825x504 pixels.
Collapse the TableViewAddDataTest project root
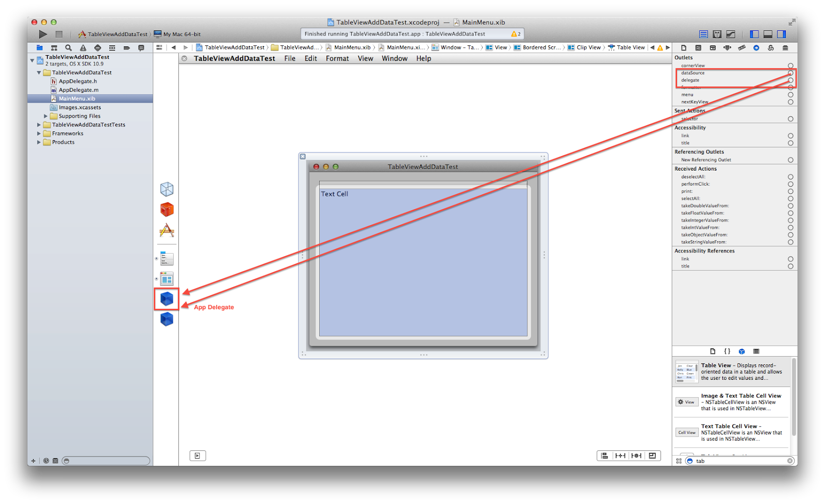[x=32, y=60]
